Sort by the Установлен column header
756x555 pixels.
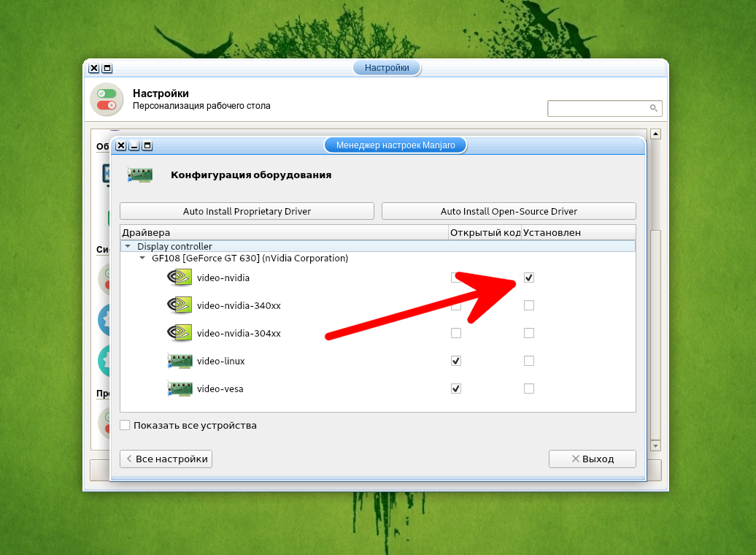[x=579, y=233]
